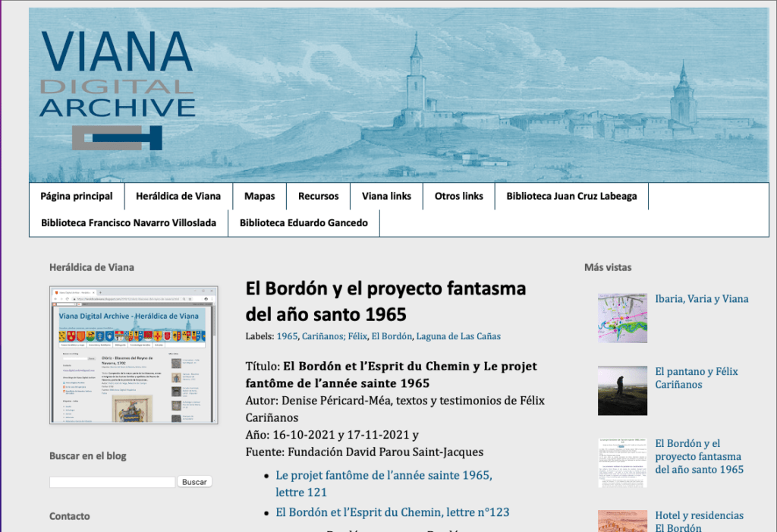Click the El pantano y Félix Cariñanos thumbnail
This screenshot has width=777, height=532.
click(x=622, y=391)
